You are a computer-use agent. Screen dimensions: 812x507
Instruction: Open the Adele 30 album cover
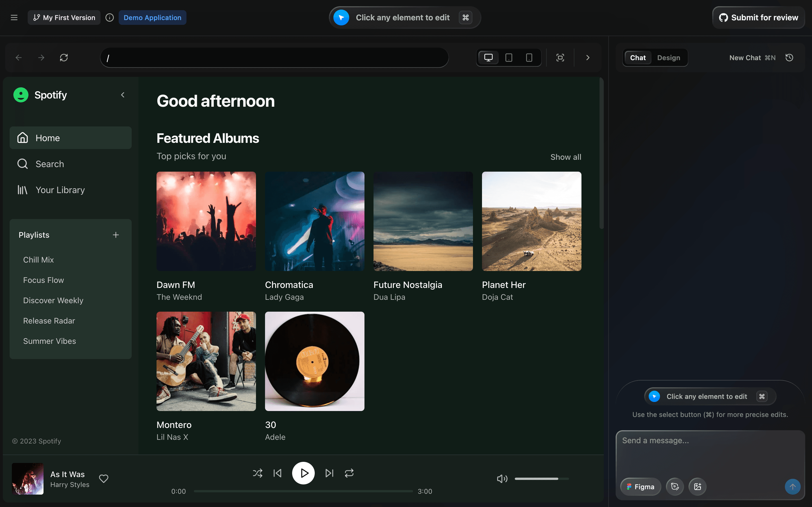[314, 361]
